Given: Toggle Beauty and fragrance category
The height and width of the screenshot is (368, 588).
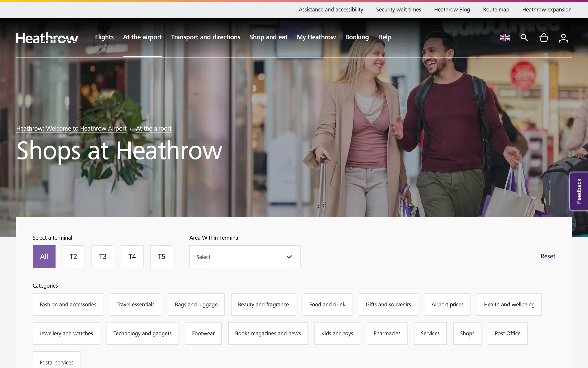Looking at the screenshot, I should (x=264, y=304).
